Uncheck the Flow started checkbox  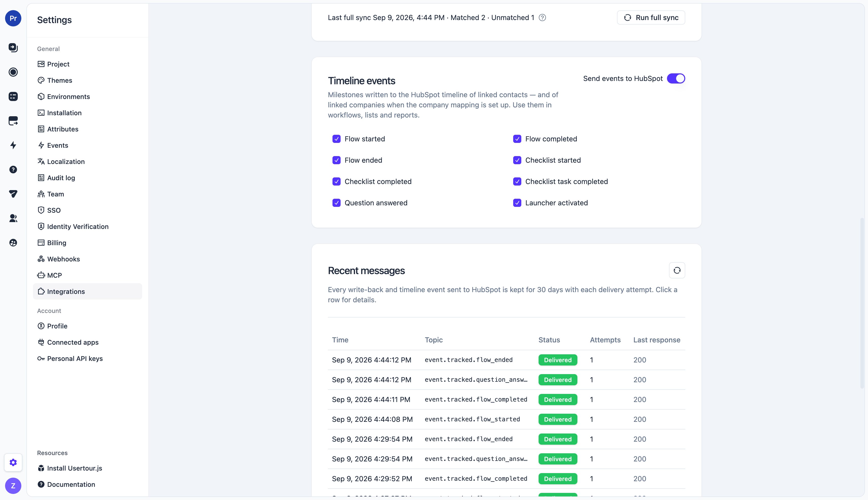coord(336,139)
